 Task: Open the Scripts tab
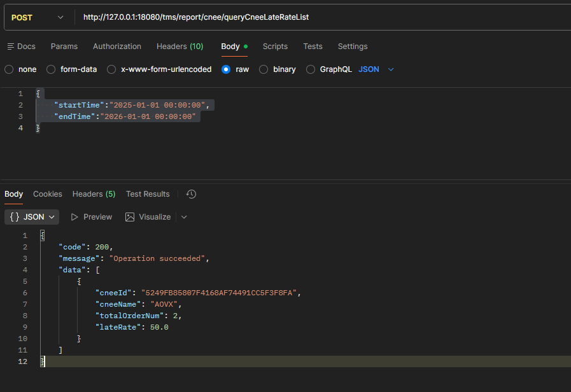275,46
